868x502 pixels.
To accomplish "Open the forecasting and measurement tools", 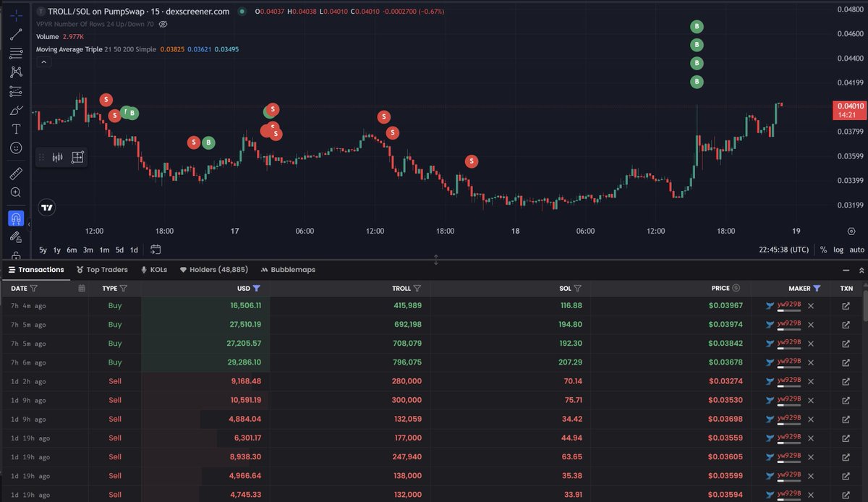I will tap(16, 91).
